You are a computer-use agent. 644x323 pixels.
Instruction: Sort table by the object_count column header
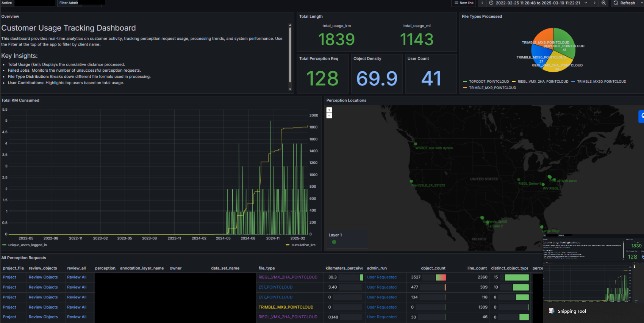pos(433,268)
